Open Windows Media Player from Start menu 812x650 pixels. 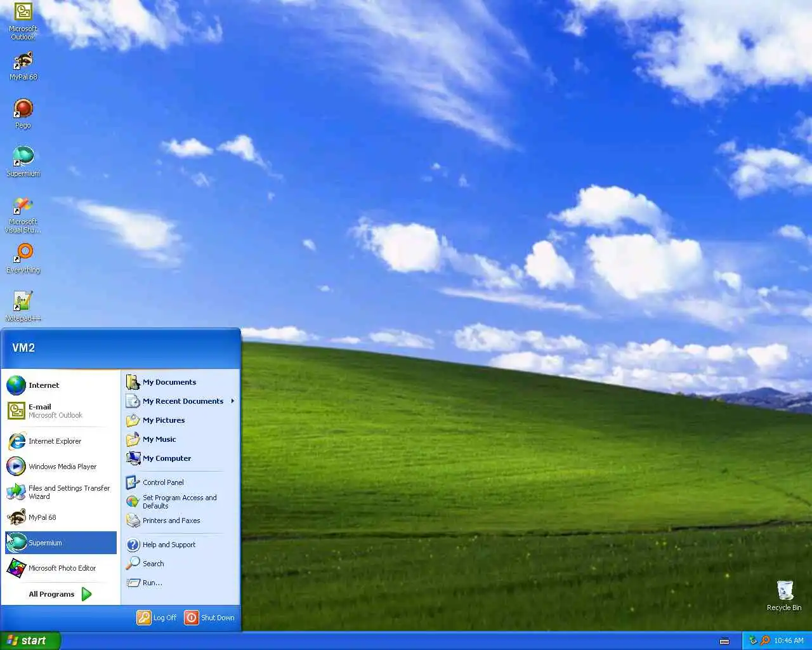tap(61, 467)
